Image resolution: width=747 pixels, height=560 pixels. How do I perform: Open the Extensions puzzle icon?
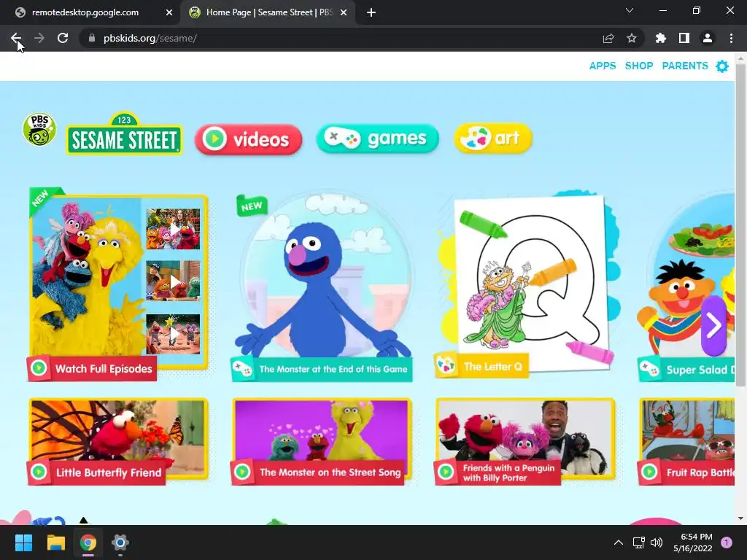(661, 38)
